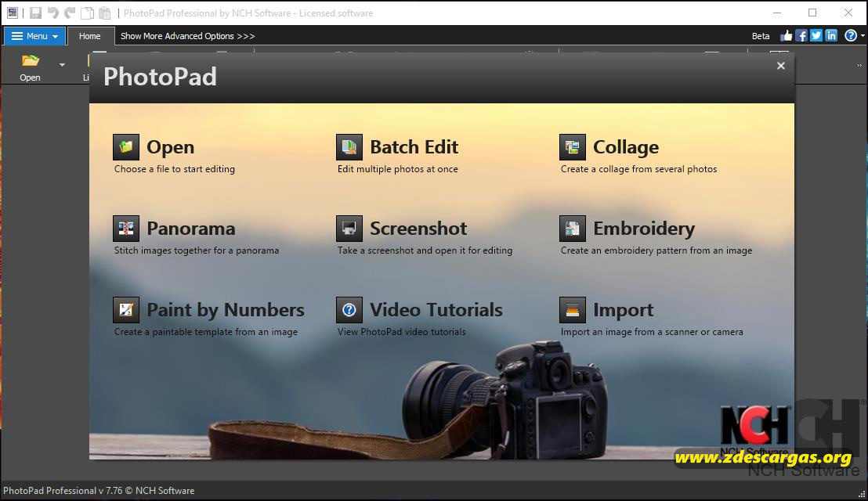Click 'Create a paintable template from an image'
The width and height of the screenshot is (868, 501).
click(x=206, y=332)
